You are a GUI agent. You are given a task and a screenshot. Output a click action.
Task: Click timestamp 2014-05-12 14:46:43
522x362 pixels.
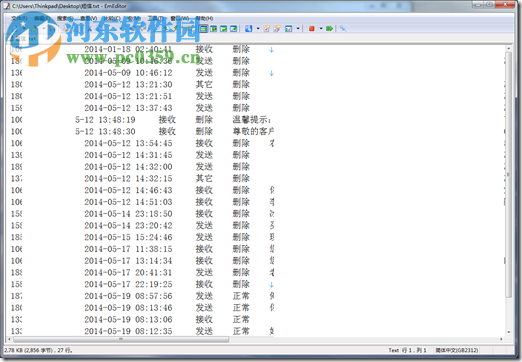point(128,190)
